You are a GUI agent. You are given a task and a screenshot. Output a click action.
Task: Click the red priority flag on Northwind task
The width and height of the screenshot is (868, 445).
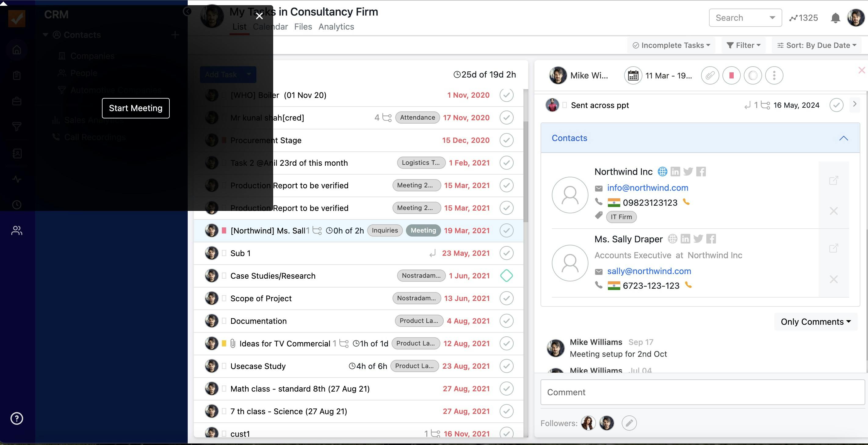(x=224, y=231)
